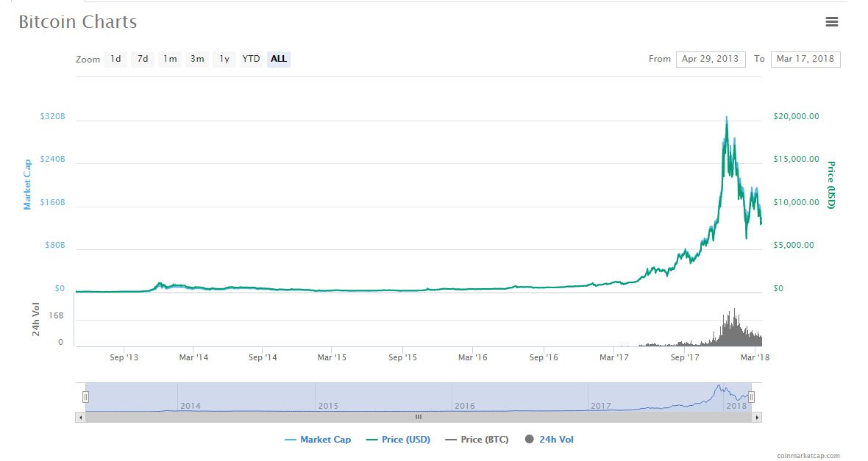This screenshot has height=461, width=868.
Task: Click the Sep '14 x-axis label
Action: (x=263, y=357)
